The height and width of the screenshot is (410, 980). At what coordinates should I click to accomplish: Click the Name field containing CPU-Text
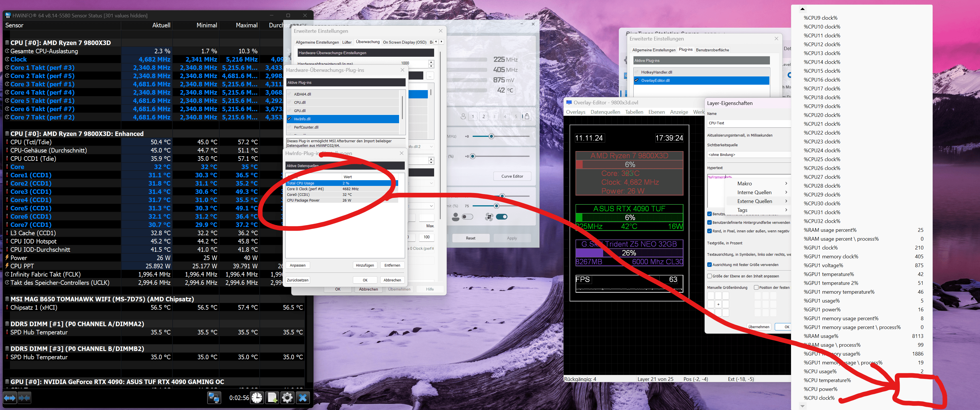(x=749, y=123)
